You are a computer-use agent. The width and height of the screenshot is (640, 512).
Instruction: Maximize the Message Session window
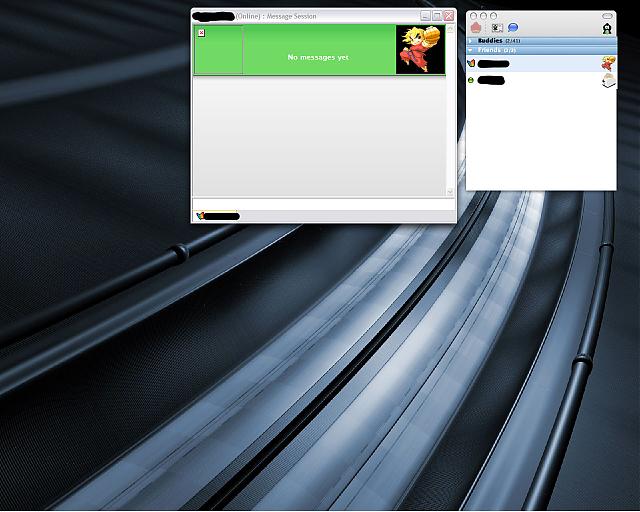[437, 16]
